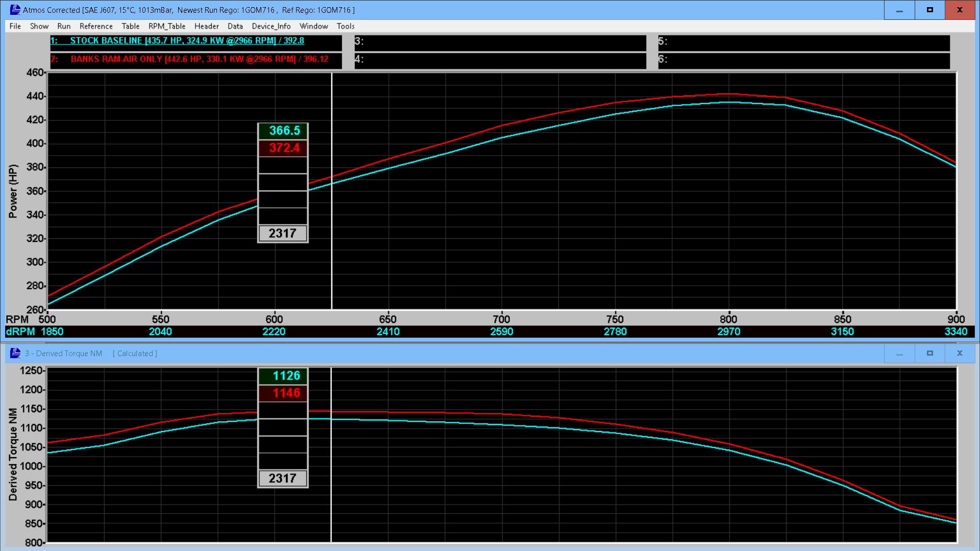Open the Tools menu

[346, 26]
